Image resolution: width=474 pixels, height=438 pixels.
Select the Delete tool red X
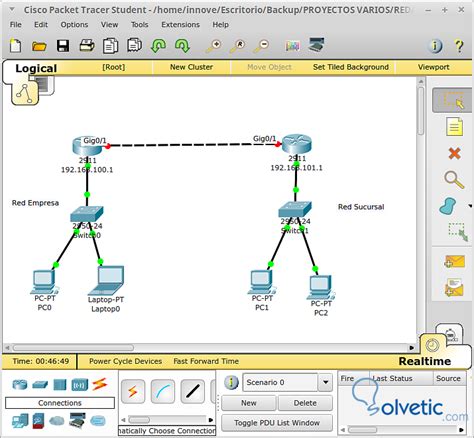454,153
